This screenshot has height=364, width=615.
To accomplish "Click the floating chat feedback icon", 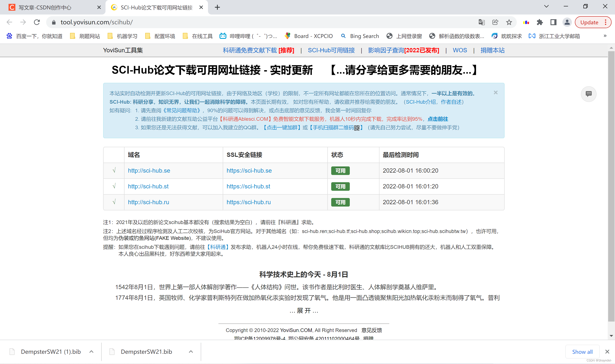I will 588,94.
